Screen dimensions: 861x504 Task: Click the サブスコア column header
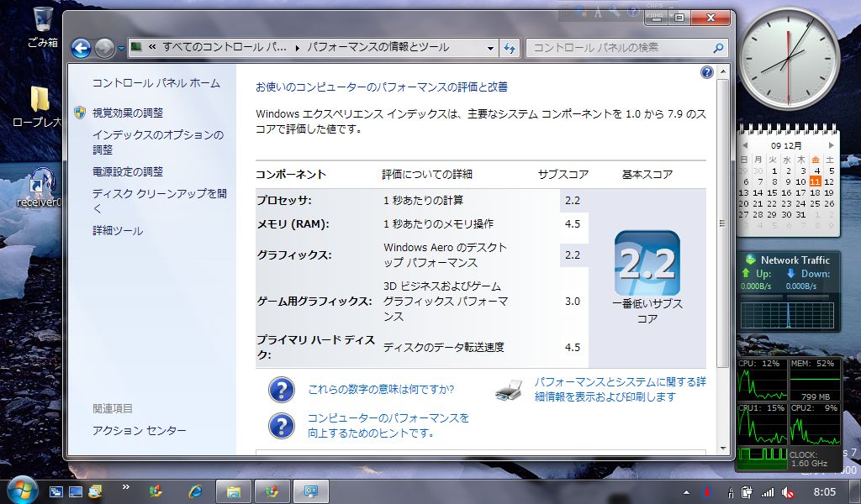coord(563,175)
